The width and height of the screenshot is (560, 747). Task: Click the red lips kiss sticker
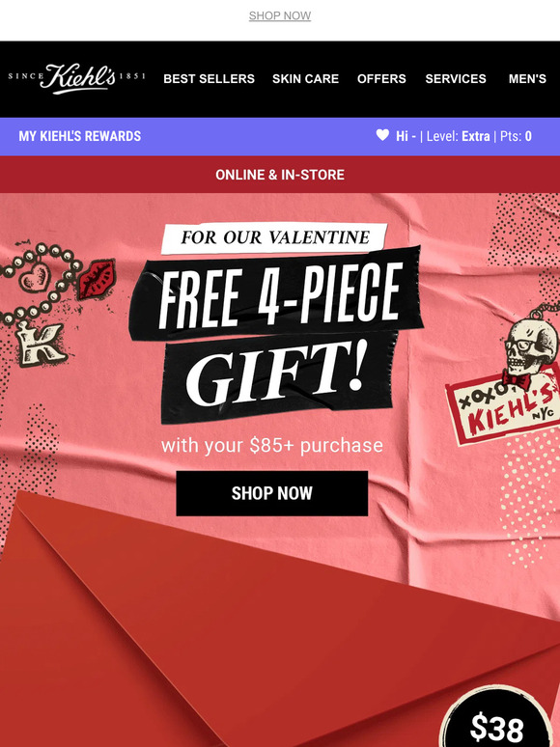point(98,279)
